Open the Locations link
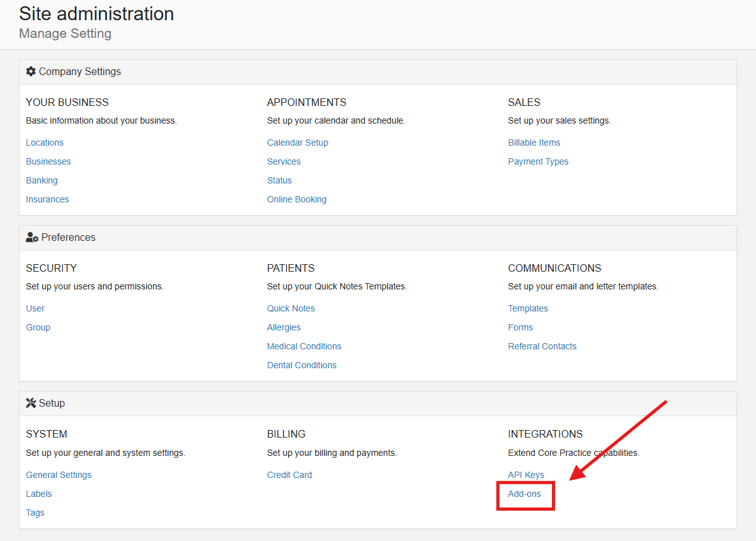The width and height of the screenshot is (756, 541). [x=45, y=143]
